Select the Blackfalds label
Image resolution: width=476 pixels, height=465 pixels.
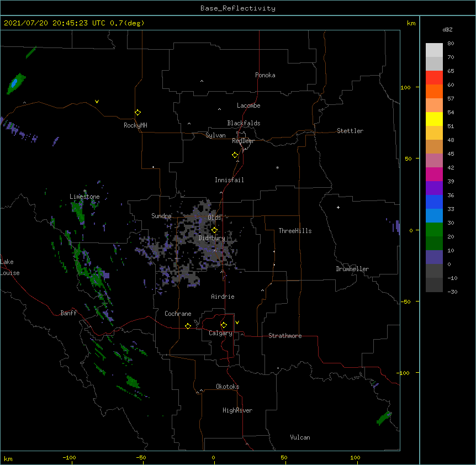[244, 123]
